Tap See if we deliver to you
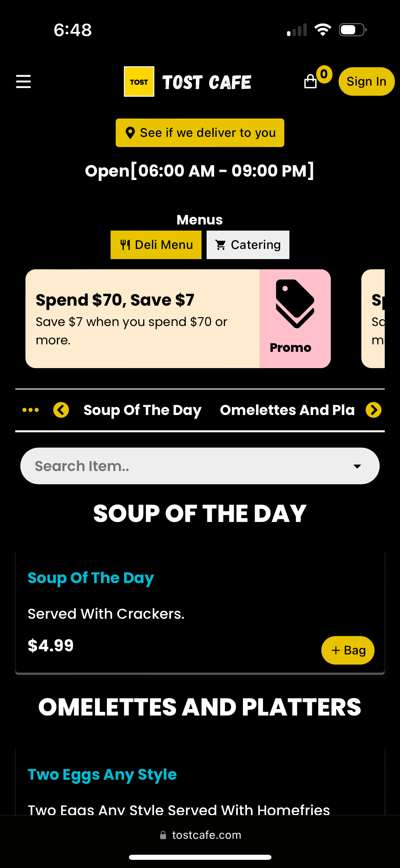Viewport: 400px width, 868px height. pyautogui.click(x=200, y=133)
